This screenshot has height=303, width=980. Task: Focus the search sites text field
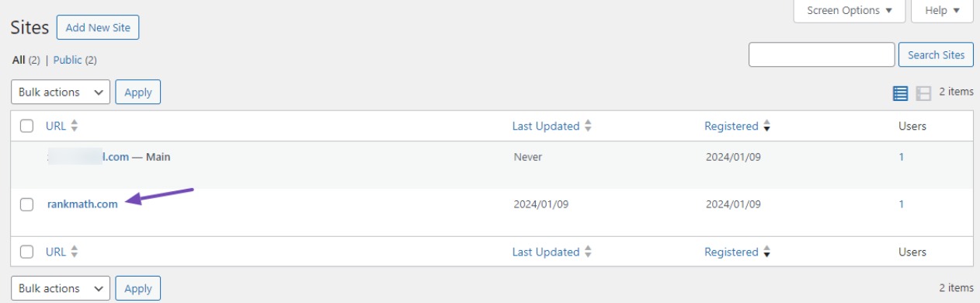[x=822, y=54]
